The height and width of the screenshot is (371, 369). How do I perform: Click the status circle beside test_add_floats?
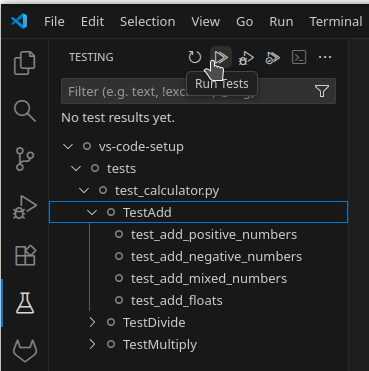119,300
